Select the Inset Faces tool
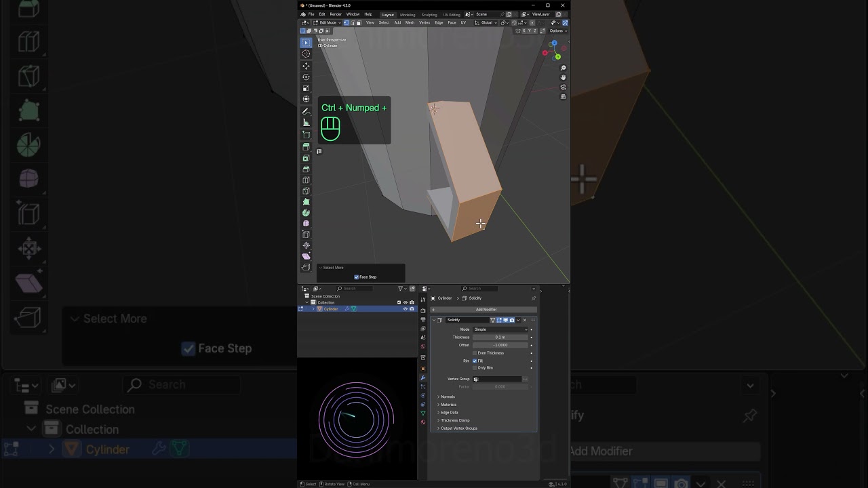 tap(306, 158)
